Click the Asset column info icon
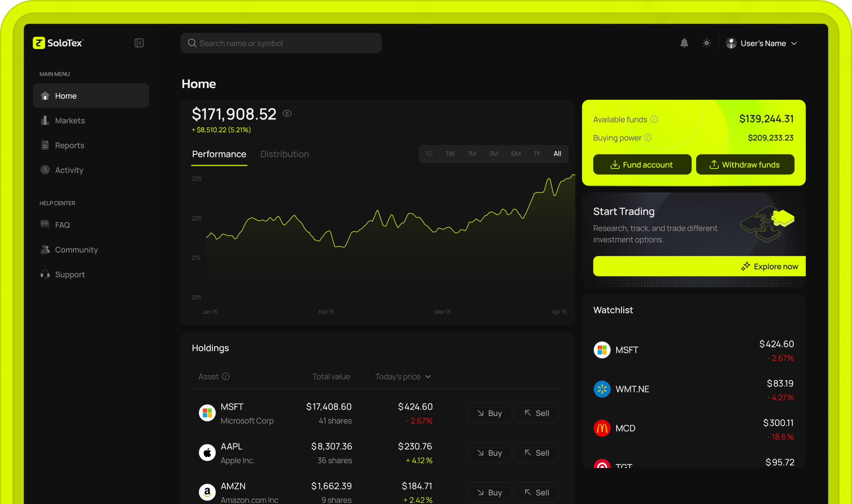This screenshot has width=852, height=504. (226, 376)
